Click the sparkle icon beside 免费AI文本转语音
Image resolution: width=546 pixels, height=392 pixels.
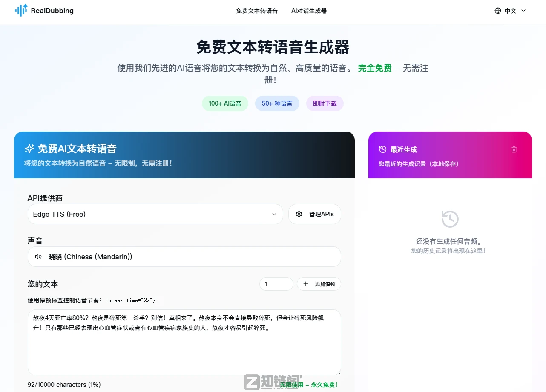[29, 149]
